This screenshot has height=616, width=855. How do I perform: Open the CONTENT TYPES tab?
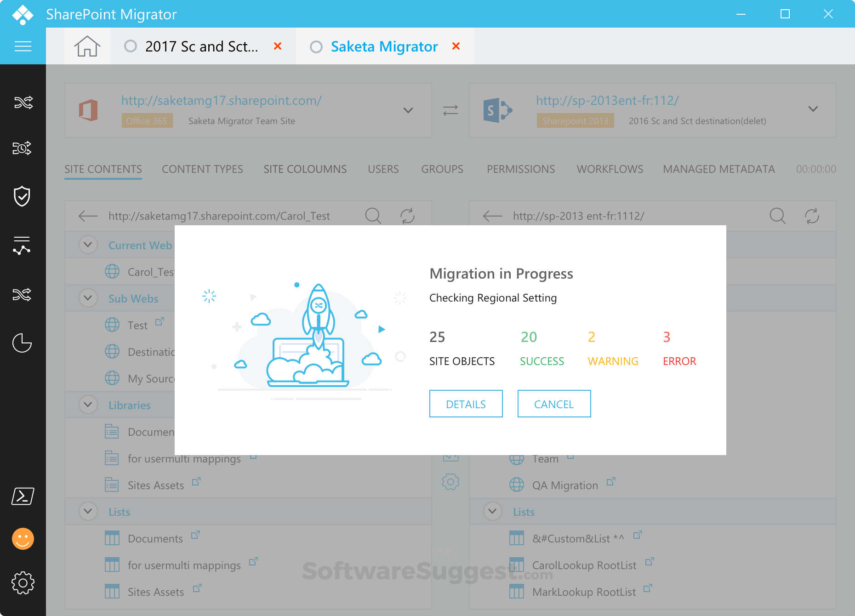202,169
